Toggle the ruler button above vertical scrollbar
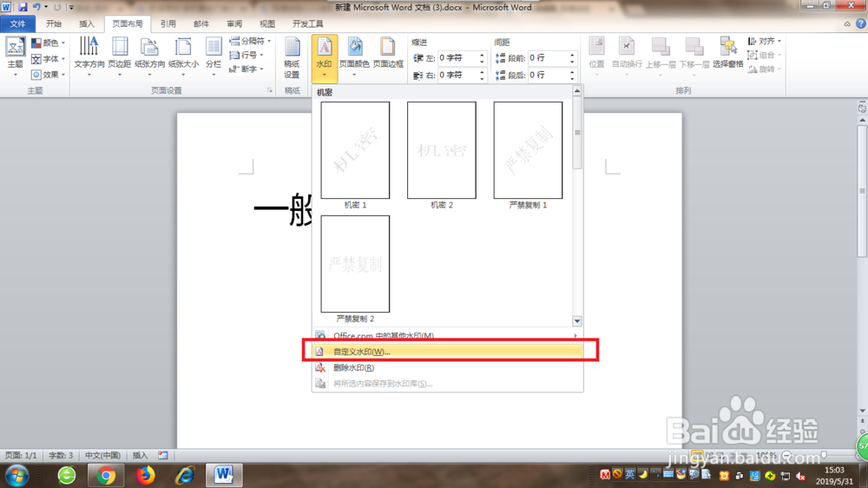This screenshot has height=488, width=868. (x=862, y=109)
